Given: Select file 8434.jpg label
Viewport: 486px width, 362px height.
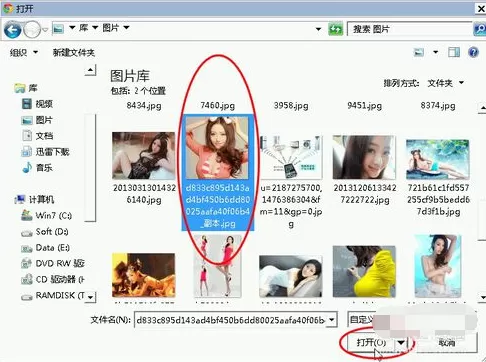Looking at the screenshot, I should click(x=144, y=106).
